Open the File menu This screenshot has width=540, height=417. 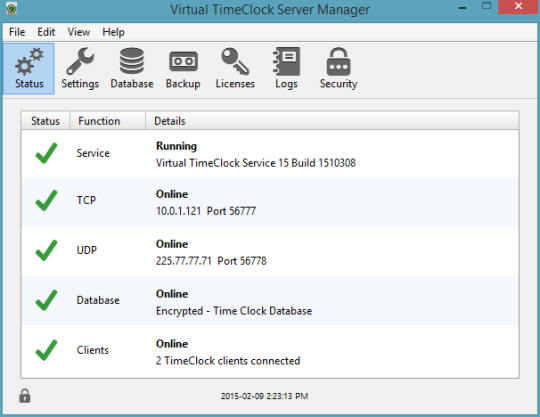click(17, 32)
